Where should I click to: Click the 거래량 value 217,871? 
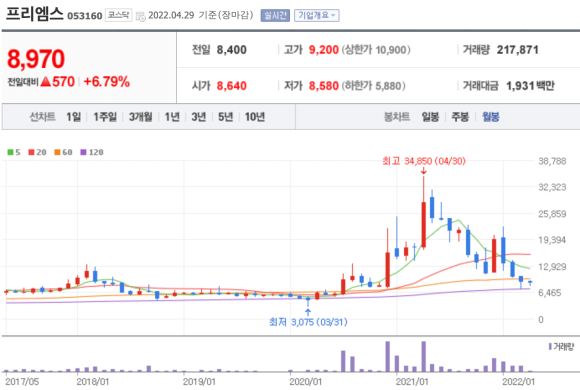point(517,50)
